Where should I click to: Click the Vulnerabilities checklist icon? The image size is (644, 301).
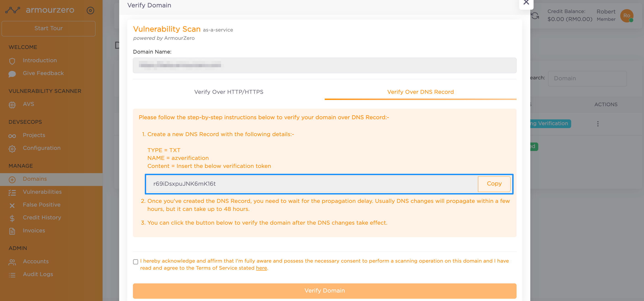pyautogui.click(x=12, y=192)
